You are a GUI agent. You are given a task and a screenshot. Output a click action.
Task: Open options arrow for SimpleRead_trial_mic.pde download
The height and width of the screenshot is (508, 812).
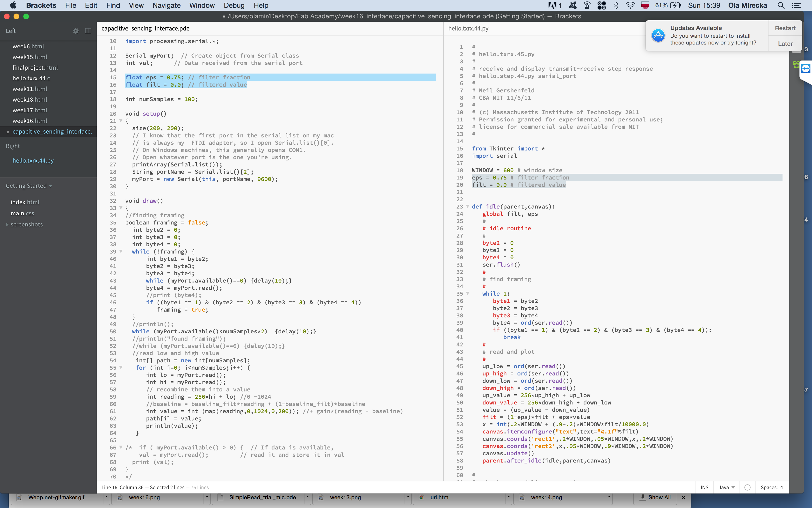307,497
